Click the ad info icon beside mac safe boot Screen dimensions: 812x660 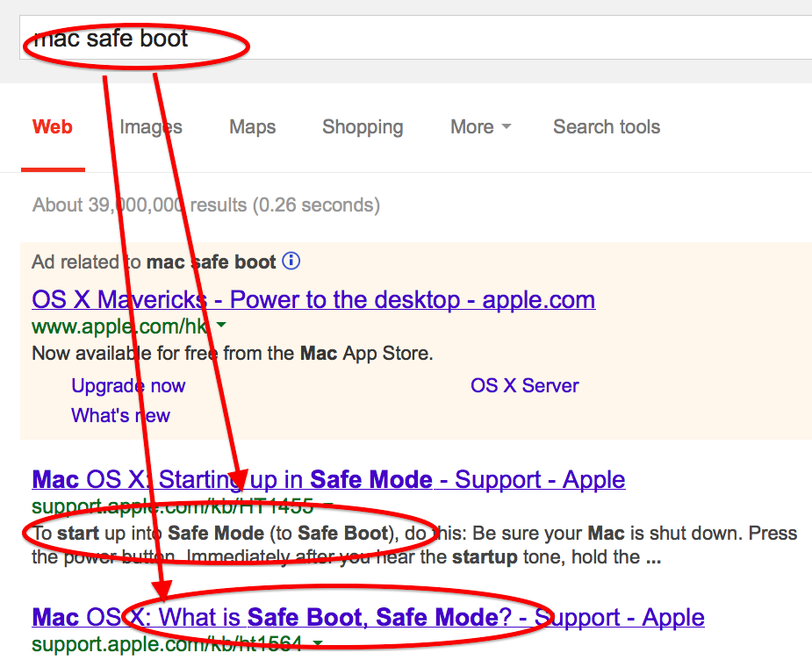point(291,261)
